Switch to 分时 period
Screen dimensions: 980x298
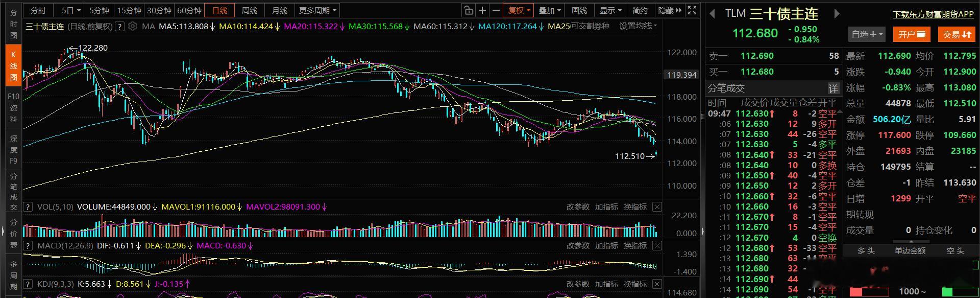(38, 10)
